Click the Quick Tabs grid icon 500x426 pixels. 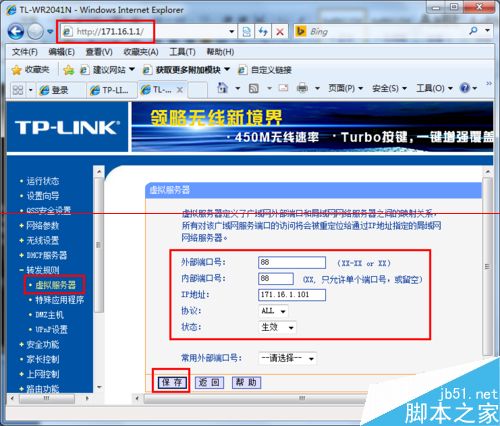[x=18, y=90]
